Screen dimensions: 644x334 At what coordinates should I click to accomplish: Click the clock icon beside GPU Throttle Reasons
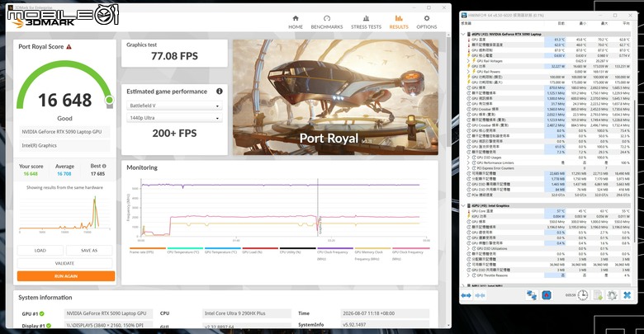pyautogui.click(x=474, y=275)
